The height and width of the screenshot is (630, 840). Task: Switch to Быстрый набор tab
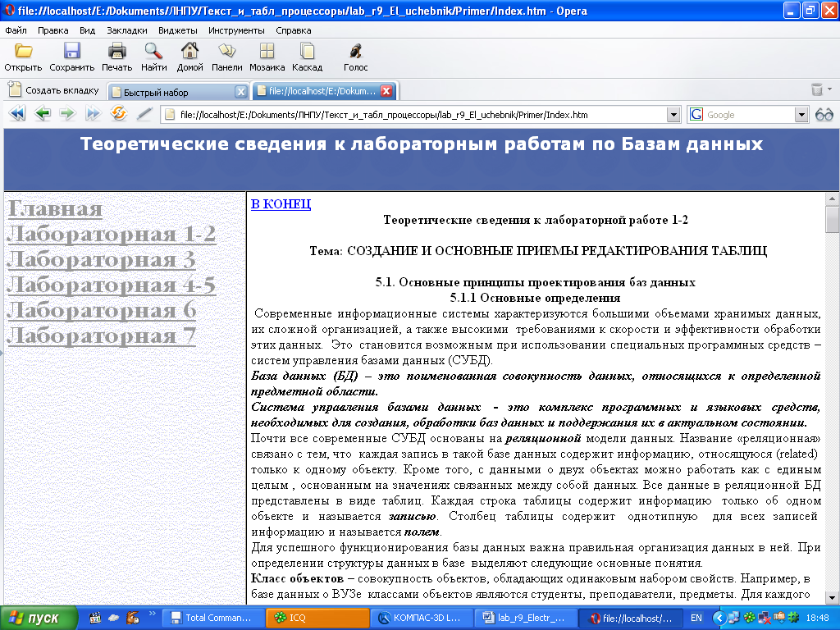click(x=171, y=92)
